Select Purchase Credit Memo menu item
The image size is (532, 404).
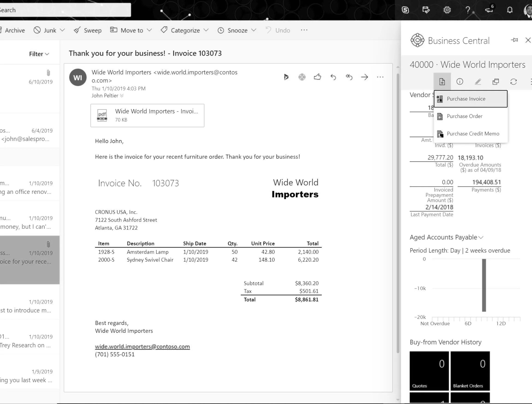click(471, 134)
